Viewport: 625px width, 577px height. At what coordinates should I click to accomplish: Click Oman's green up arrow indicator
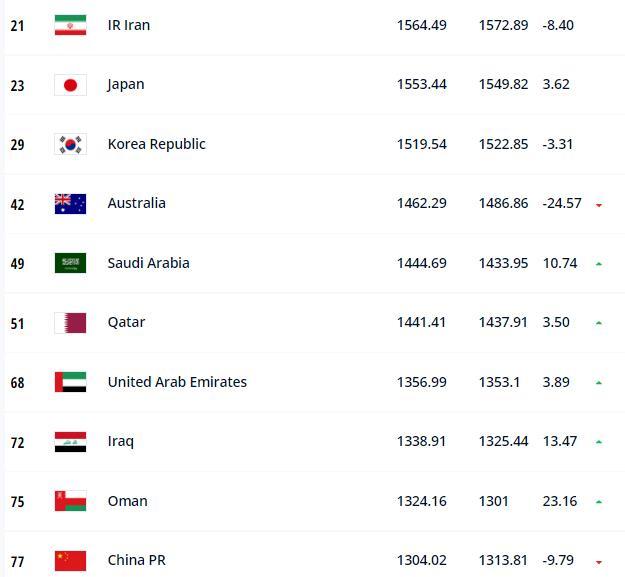coord(598,502)
